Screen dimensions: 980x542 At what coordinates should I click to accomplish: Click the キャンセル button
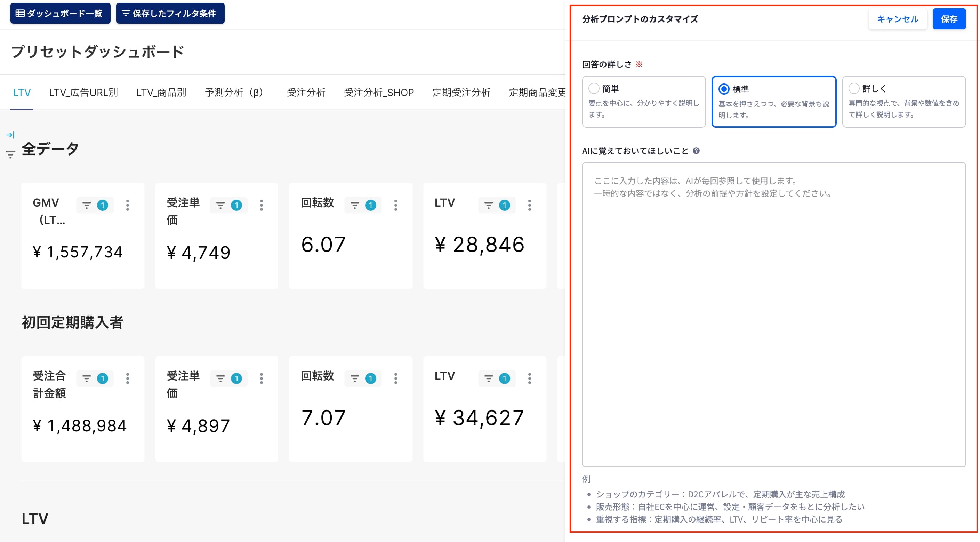[898, 19]
